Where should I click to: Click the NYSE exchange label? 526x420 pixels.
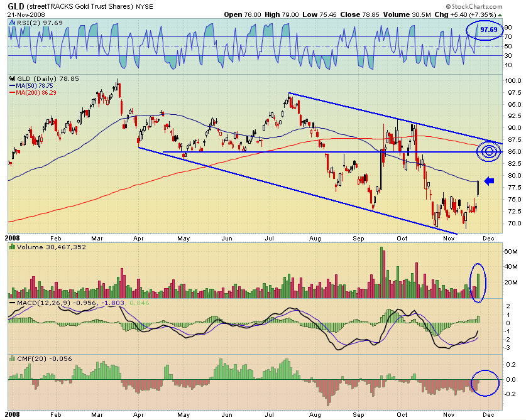tap(145, 6)
